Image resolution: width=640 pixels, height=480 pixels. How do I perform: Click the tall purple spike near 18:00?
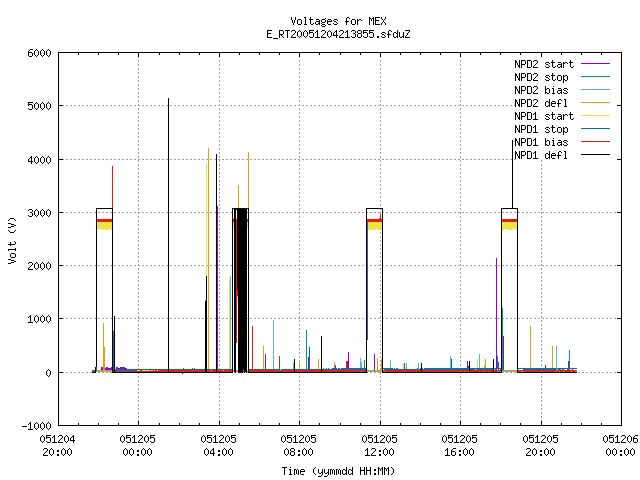click(x=496, y=314)
